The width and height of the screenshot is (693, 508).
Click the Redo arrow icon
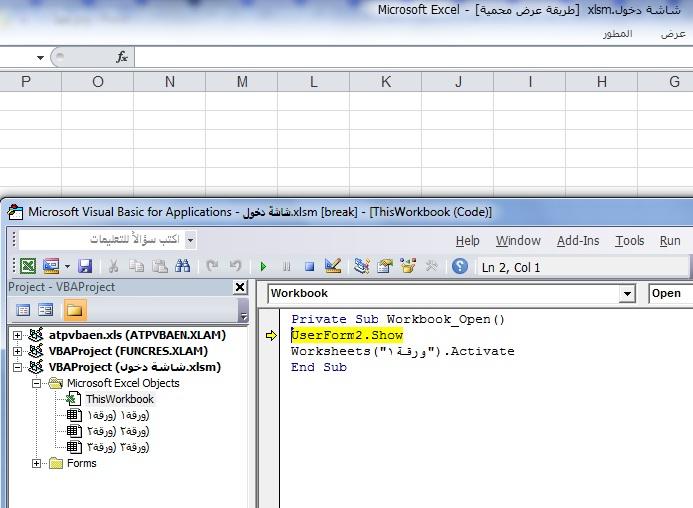pos(235,266)
